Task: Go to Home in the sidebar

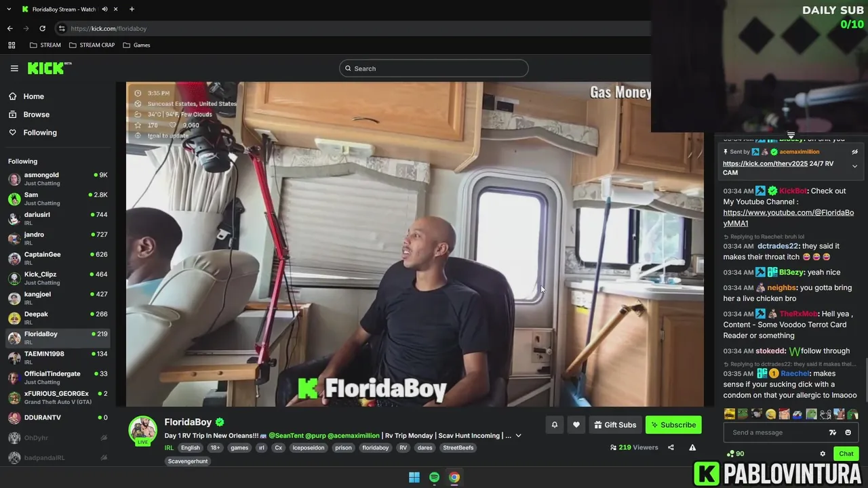Action: [x=26, y=96]
